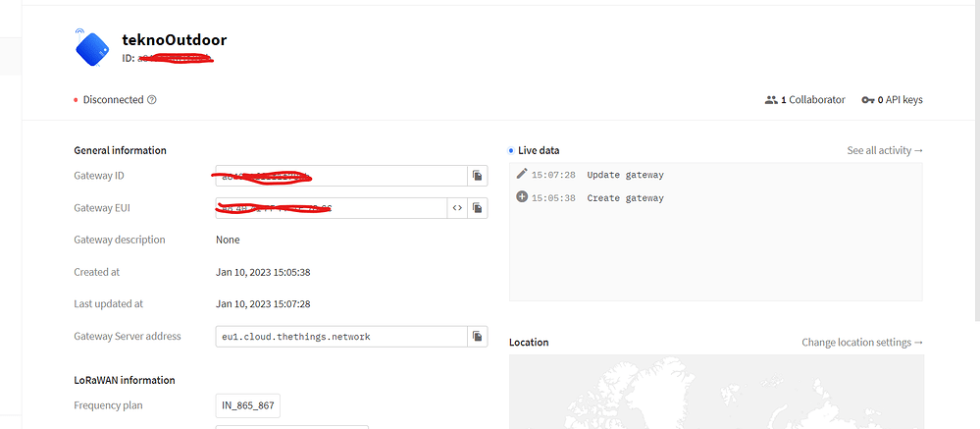Viewport: 980px width, 429px height.
Task: Open See all activity link
Action: (x=885, y=151)
